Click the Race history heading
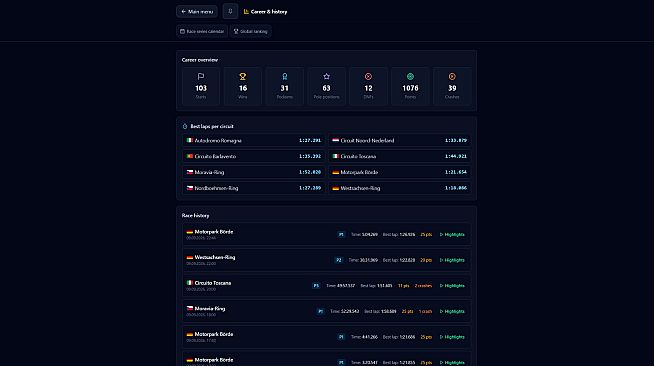The height and width of the screenshot is (366, 654). pyautogui.click(x=196, y=216)
